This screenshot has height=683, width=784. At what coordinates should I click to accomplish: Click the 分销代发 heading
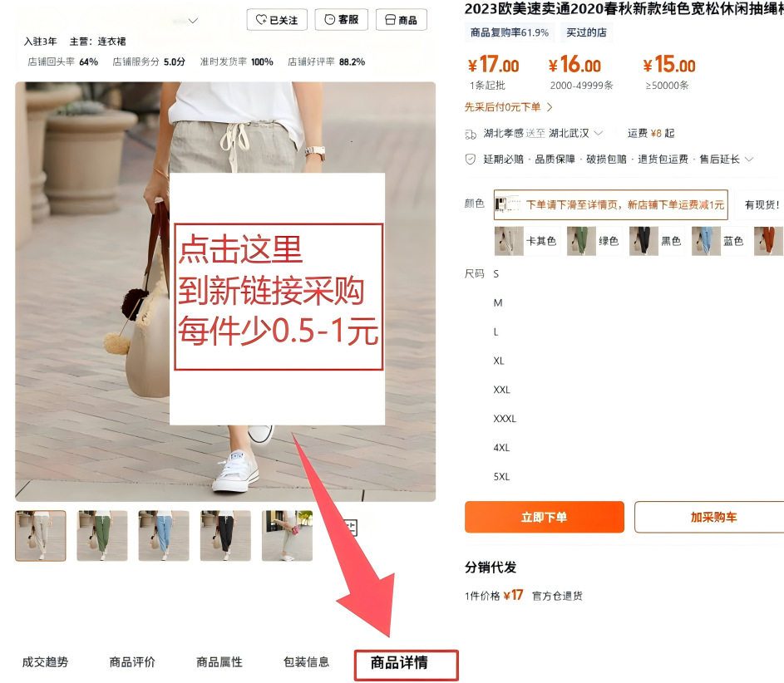click(x=491, y=567)
